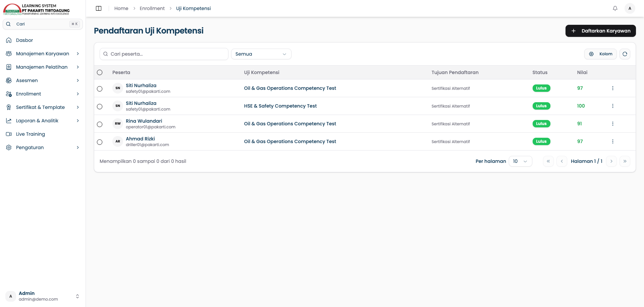Open the Per halaman 10 dropdown
644x307 pixels.
(520, 161)
